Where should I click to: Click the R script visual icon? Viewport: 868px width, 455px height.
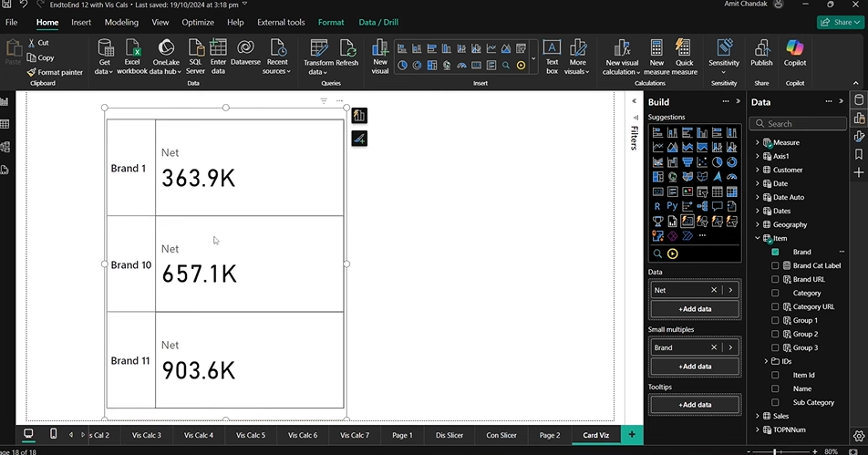[657, 206]
